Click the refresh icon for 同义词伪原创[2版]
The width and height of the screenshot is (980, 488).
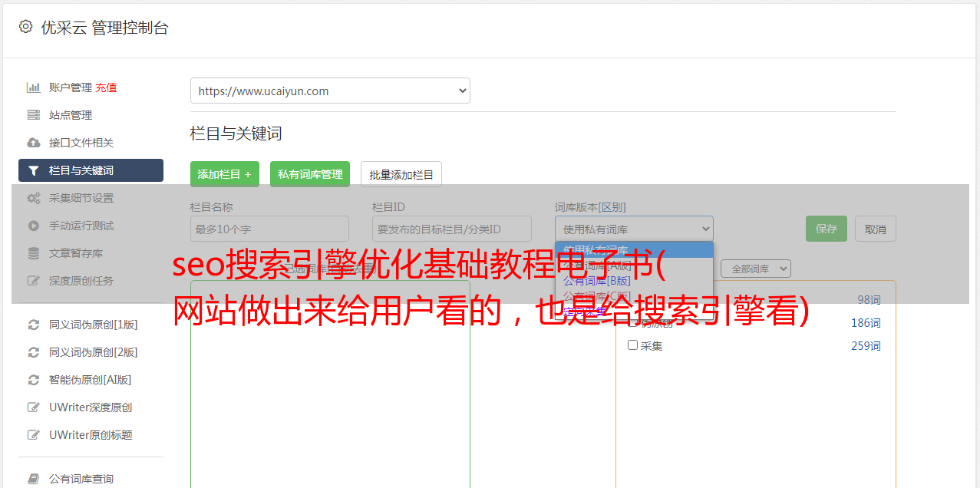pos(33,352)
